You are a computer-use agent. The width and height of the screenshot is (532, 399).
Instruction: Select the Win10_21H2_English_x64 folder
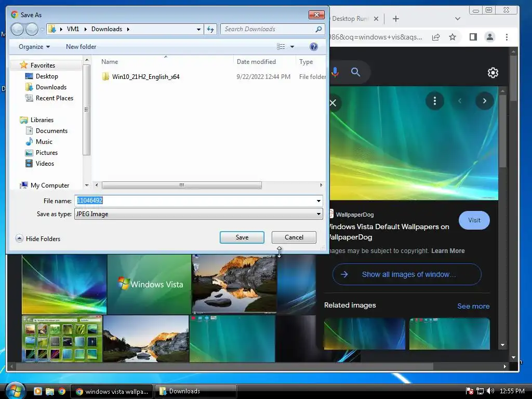[x=145, y=77]
